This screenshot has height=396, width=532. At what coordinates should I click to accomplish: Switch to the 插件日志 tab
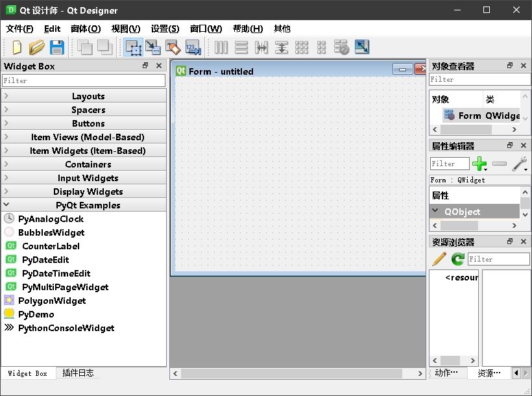pyautogui.click(x=78, y=373)
